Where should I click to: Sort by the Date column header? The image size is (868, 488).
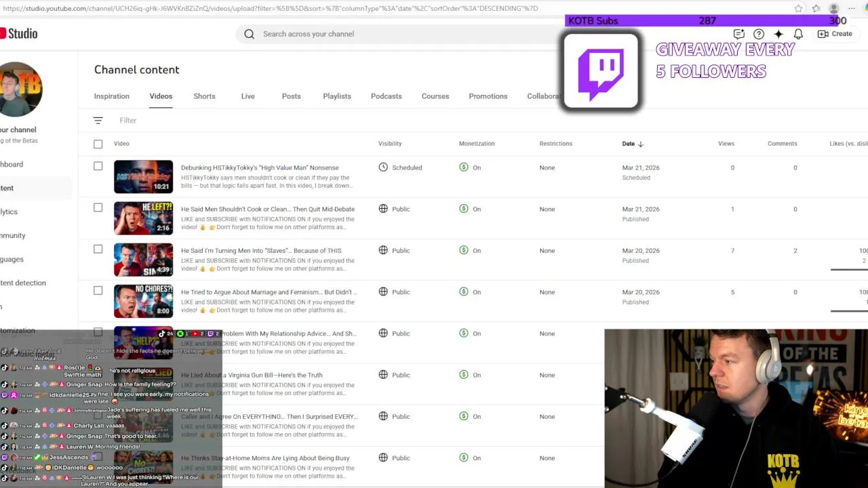pyautogui.click(x=628, y=144)
